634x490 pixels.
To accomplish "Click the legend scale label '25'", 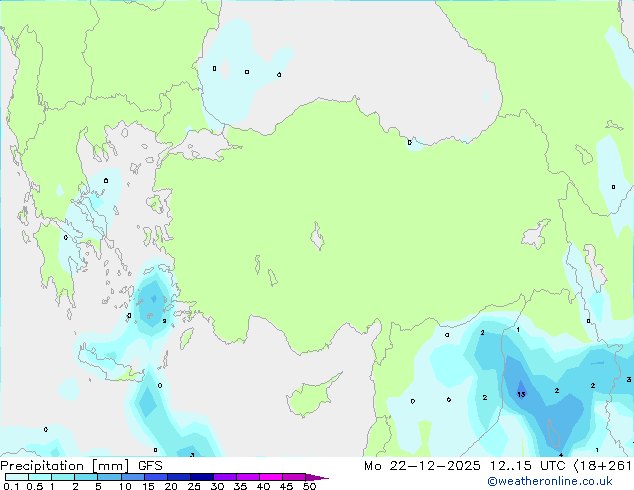I will point(194,486).
